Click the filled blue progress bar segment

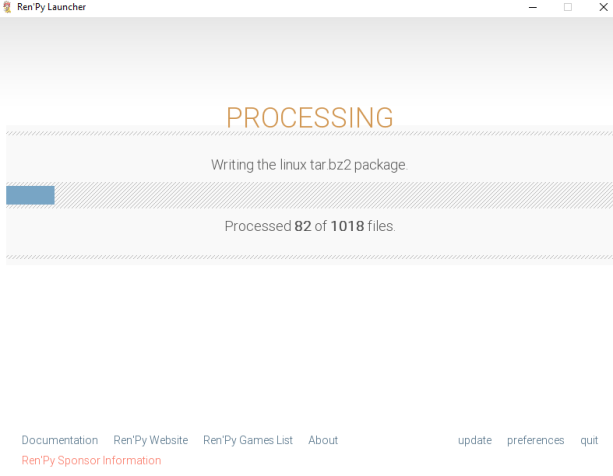click(x=30, y=195)
